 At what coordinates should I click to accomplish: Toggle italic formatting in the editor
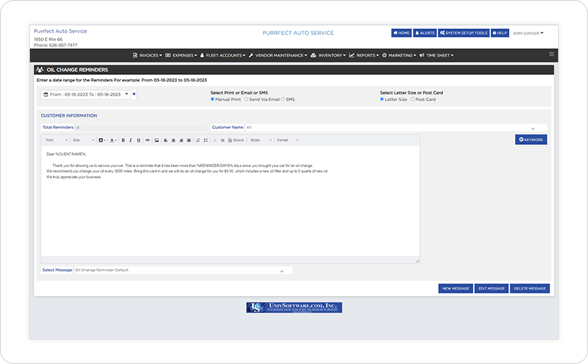coord(131,141)
